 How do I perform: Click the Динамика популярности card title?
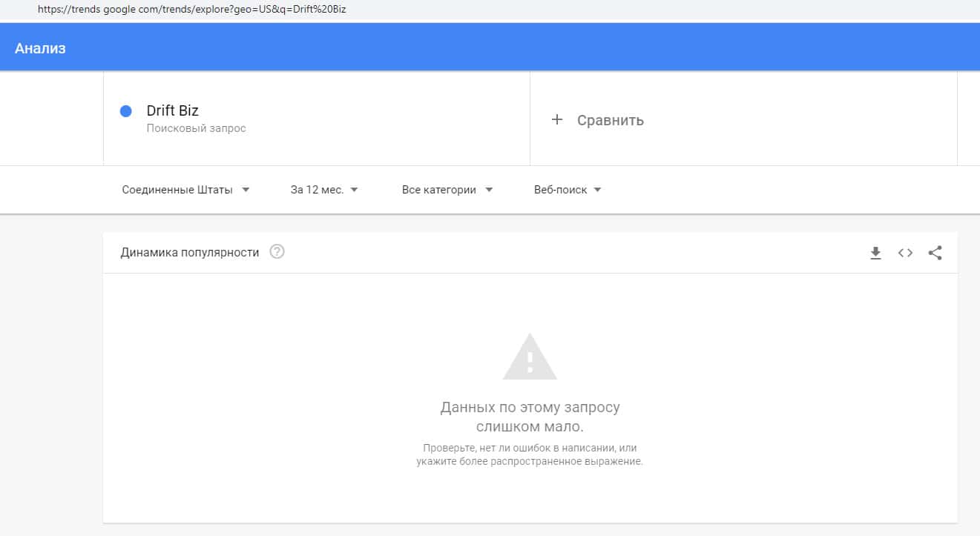click(190, 252)
